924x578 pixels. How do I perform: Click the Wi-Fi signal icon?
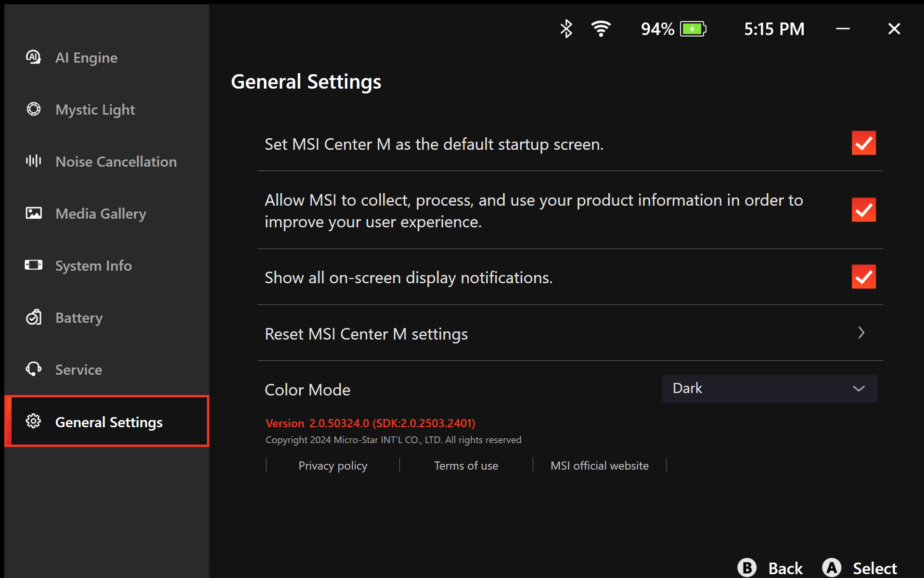click(601, 29)
